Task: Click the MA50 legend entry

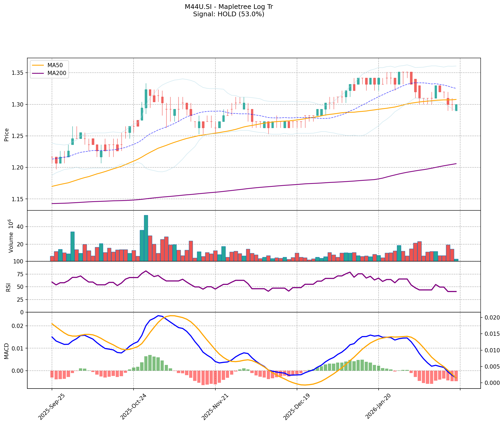Action: pyautogui.click(x=55, y=65)
